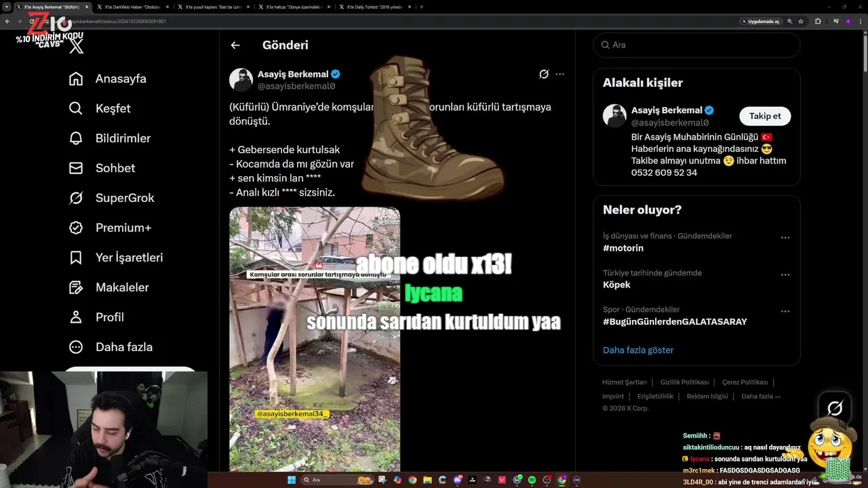The height and width of the screenshot is (488, 868).
Task: Open #BugünGünlerdenGALATASARAY trending topic
Action: [675, 321]
